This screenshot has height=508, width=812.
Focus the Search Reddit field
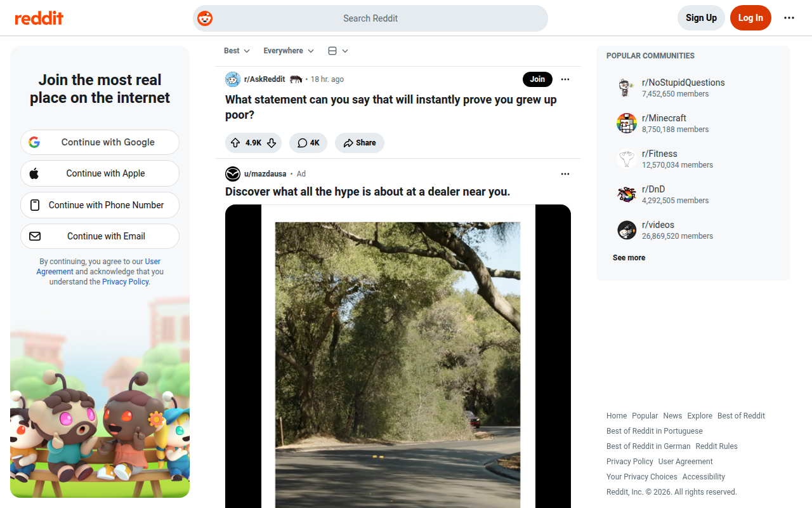(x=370, y=18)
